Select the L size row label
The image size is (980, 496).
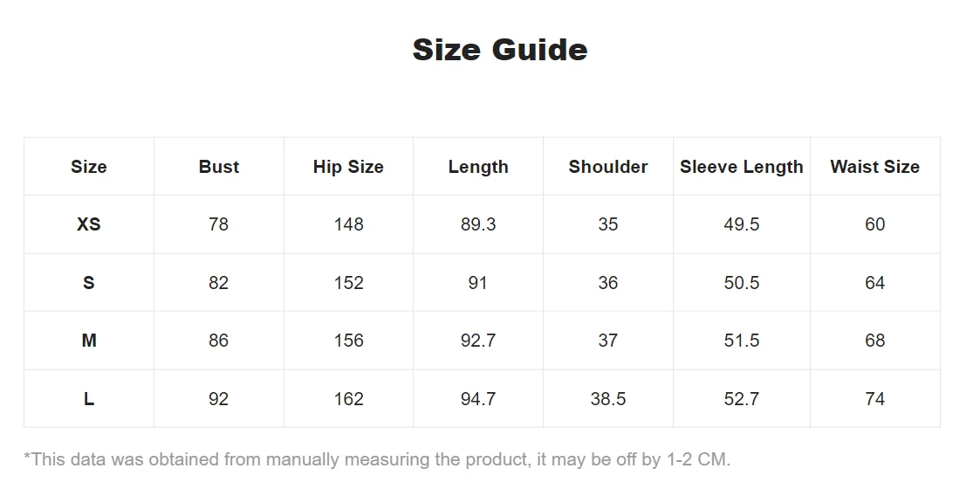[x=89, y=399]
